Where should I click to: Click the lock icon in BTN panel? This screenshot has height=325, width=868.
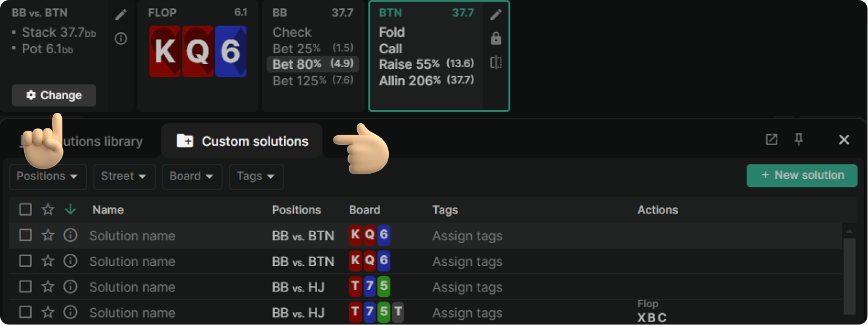[x=496, y=38]
